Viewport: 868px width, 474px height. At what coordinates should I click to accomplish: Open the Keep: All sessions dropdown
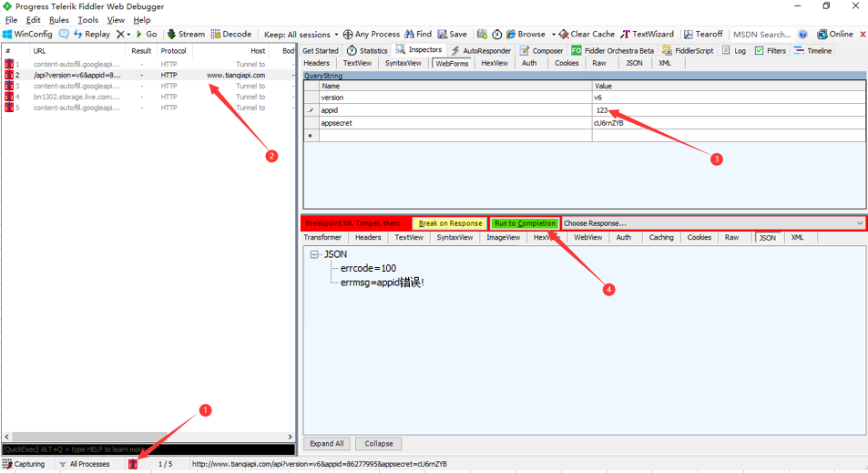[301, 35]
